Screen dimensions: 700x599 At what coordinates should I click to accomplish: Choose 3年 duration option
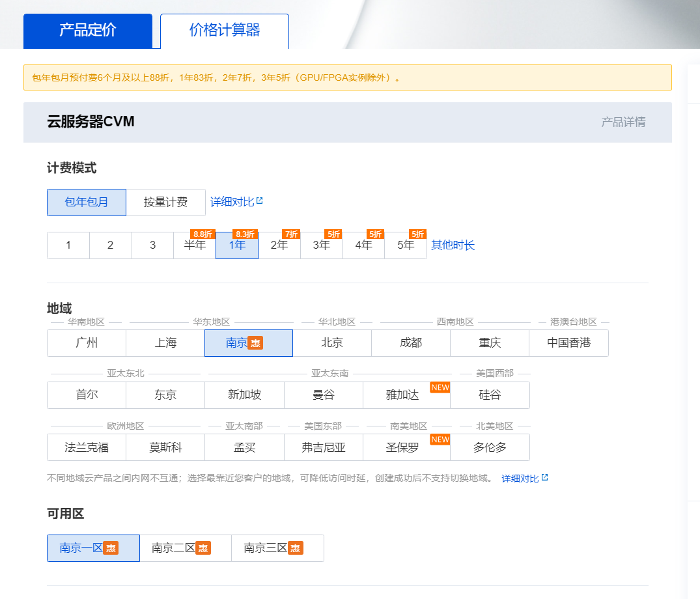pos(322,245)
